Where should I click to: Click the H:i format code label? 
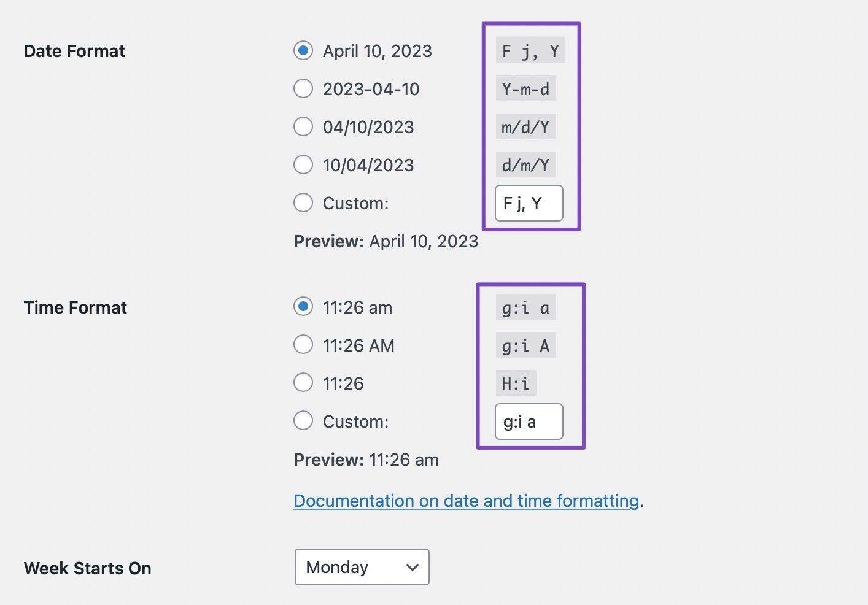[516, 382]
